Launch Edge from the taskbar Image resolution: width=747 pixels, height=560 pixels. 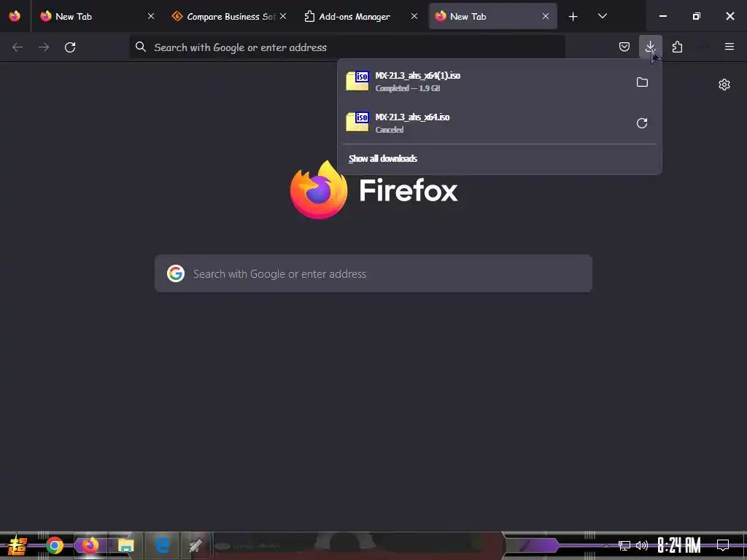click(x=162, y=545)
